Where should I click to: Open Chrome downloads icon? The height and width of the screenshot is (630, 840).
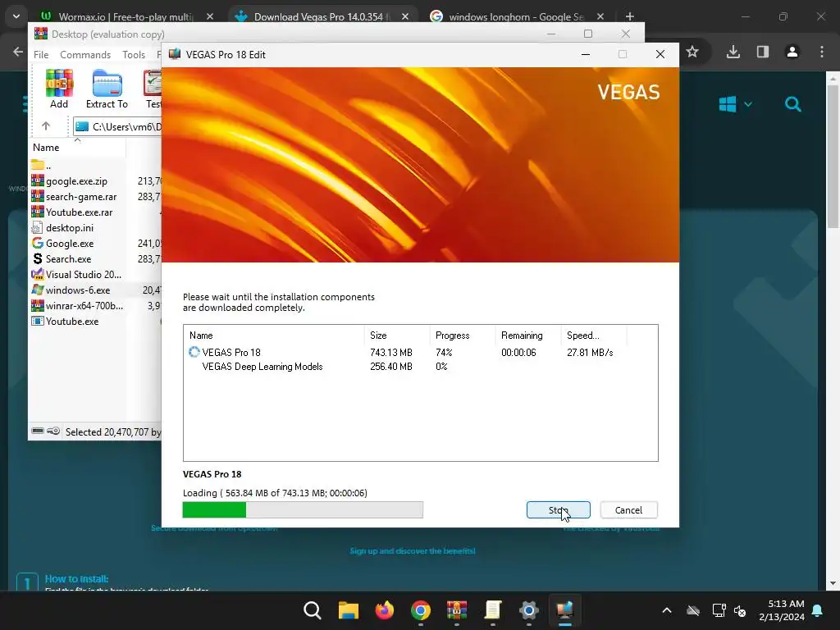733,52
